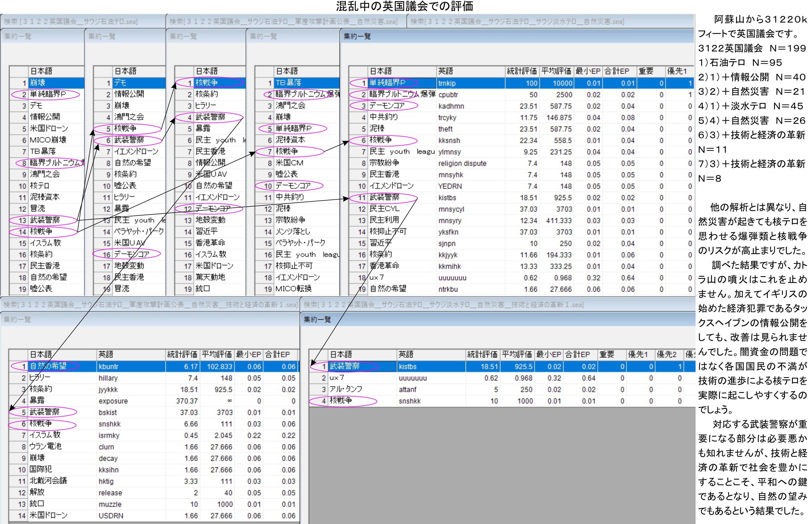The height and width of the screenshot is (524, 812).
Task: Click the exposure row with the infinity value
Action: [x=113, y=401]
